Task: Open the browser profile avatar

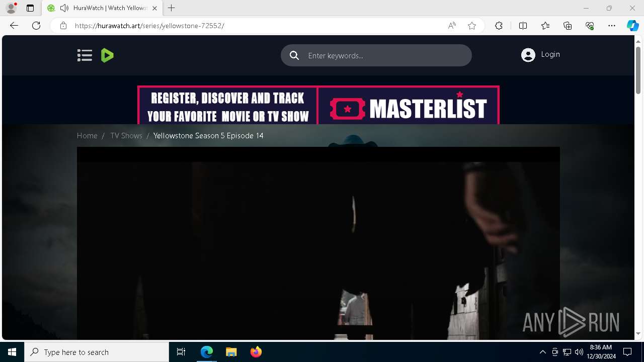Action: 11,8
